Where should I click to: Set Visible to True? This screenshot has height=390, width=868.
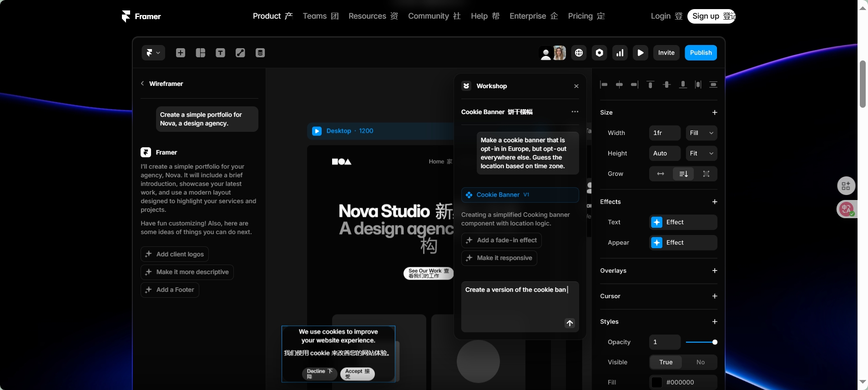(666, 362)
